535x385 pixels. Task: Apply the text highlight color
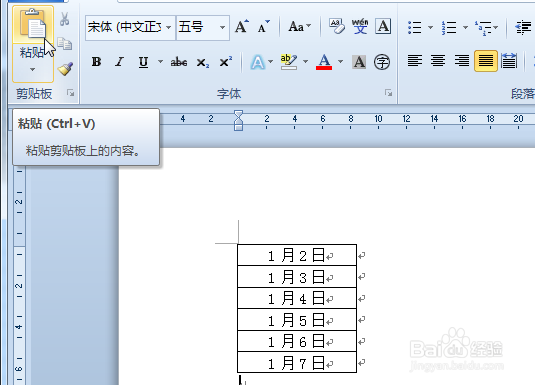[x=289, y=62]
